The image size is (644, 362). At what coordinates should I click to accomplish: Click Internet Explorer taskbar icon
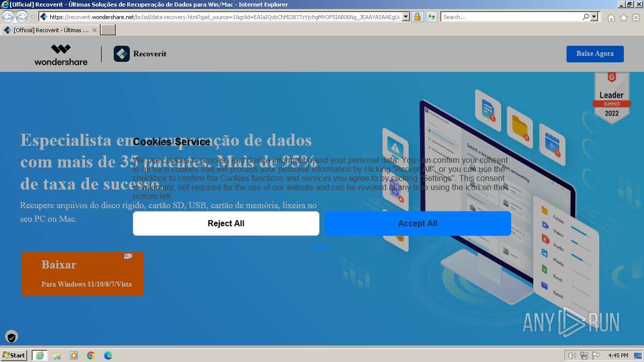(x=40, y=355)
